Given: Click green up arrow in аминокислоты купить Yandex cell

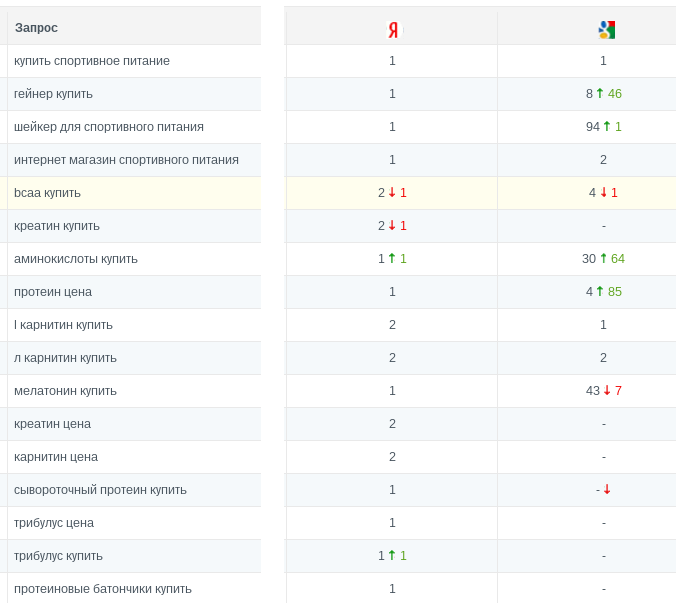Looking at the screenshot, I should tap(392, 259).
